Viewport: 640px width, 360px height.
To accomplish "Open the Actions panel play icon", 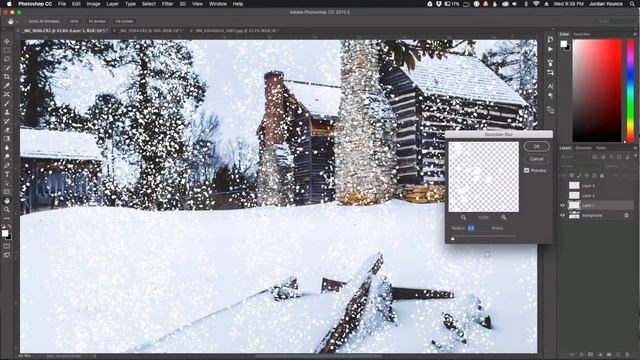I will [x=550, y=49].
